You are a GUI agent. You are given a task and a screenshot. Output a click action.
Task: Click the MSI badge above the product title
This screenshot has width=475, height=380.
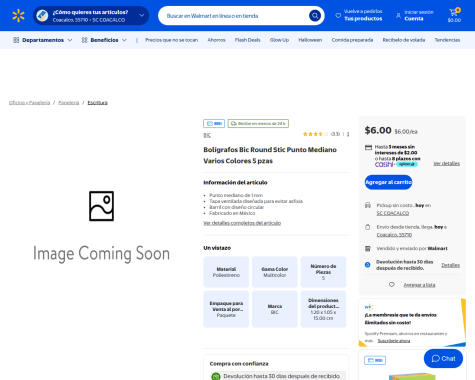pos(214,124)
